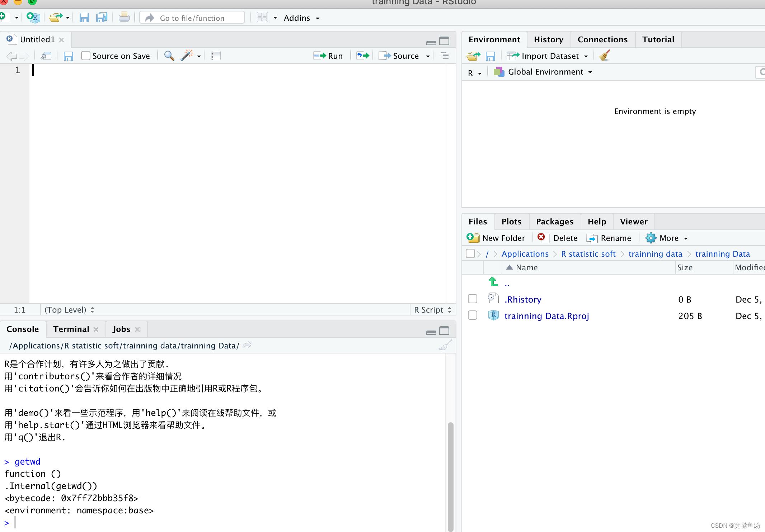
Task: Change file type via R Script selector
Action: pyautogui.click(x=432, y=310)
